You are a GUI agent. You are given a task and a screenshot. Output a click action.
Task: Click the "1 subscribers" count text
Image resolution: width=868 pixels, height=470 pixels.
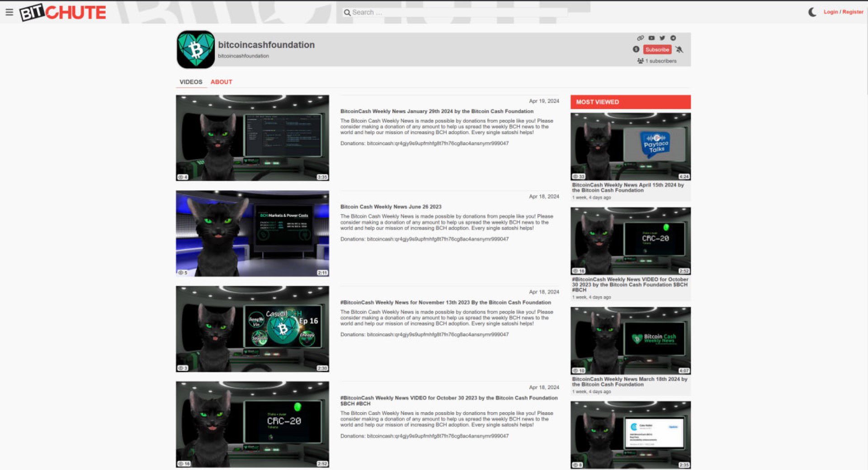(661, 61)
